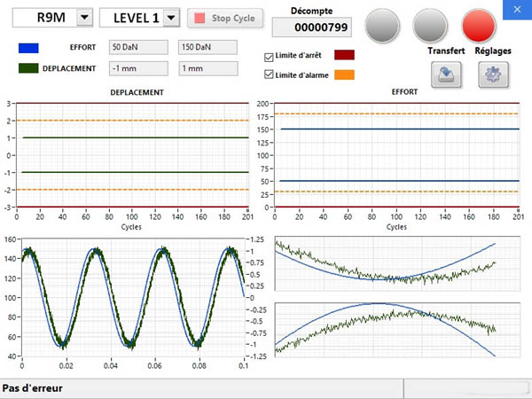Expand the R9M dropdown arrow

[x=84, y=17]
